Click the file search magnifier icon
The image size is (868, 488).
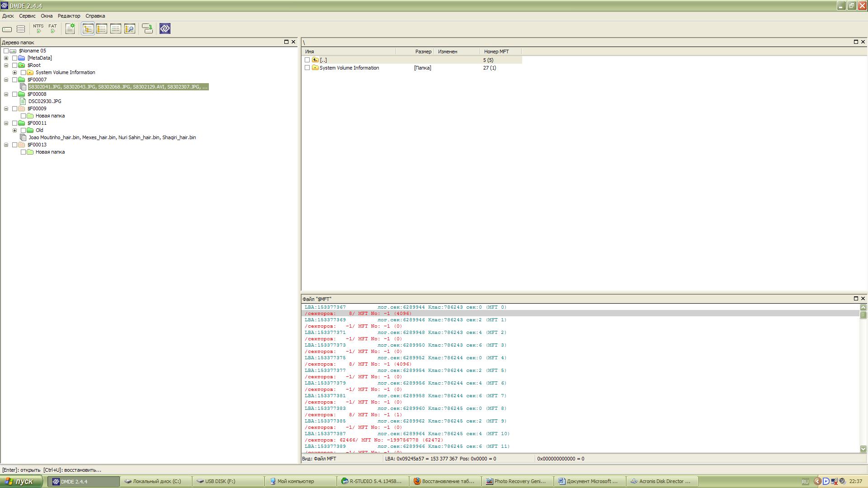click(x=130, y=29)
